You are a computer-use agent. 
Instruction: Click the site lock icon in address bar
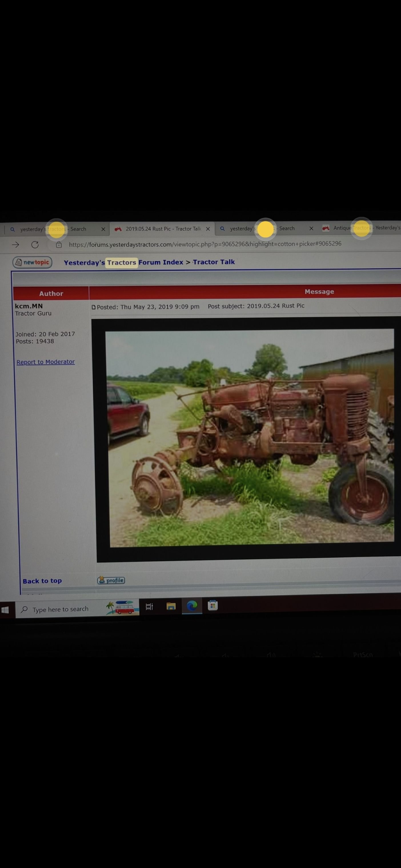(x=59, y=245)
